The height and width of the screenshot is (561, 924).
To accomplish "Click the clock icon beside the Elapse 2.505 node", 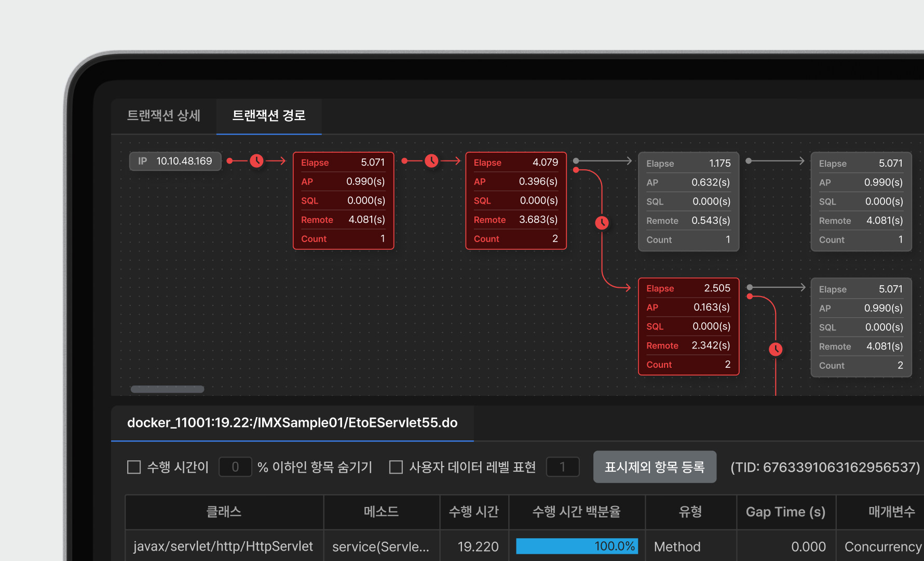I will [776, 349].
